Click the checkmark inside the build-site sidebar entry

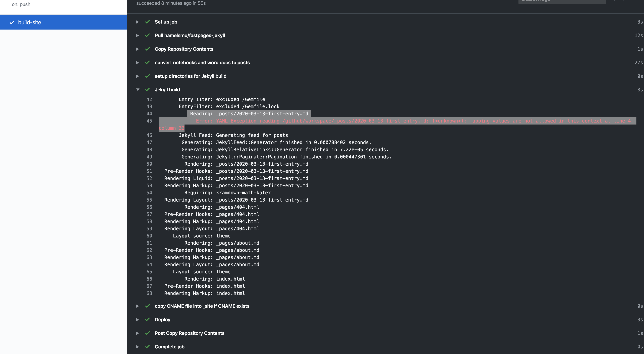pyautogui.click(x=12, y=22)
